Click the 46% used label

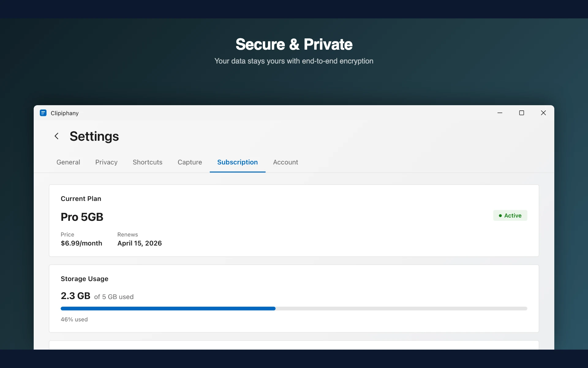(x=74, y=320)
